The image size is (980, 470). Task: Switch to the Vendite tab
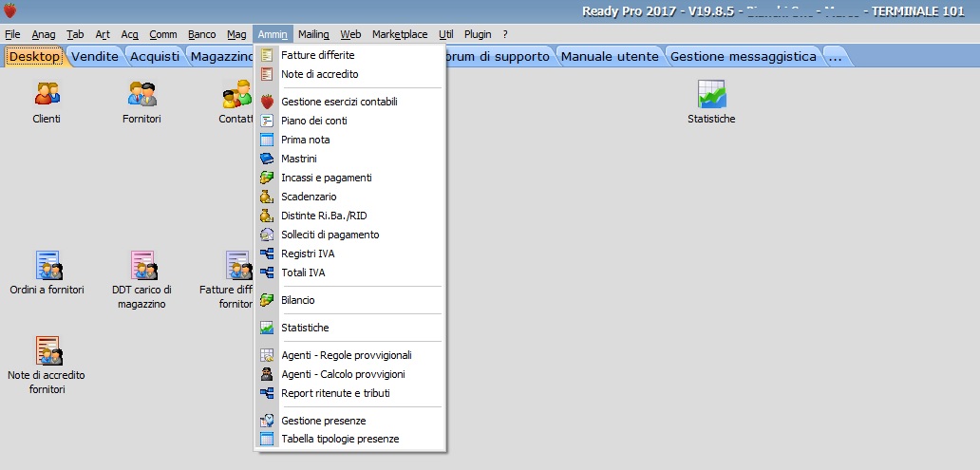95,56
